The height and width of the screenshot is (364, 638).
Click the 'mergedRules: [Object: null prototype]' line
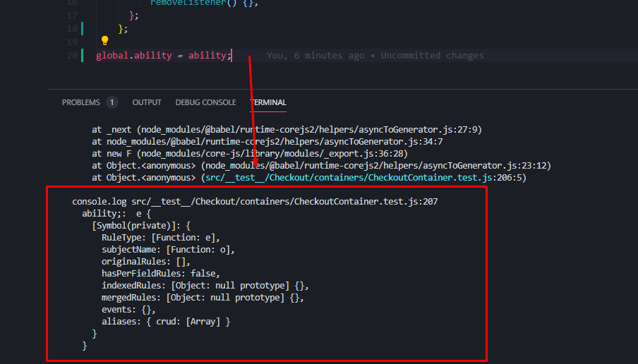[x=203, y=298]
